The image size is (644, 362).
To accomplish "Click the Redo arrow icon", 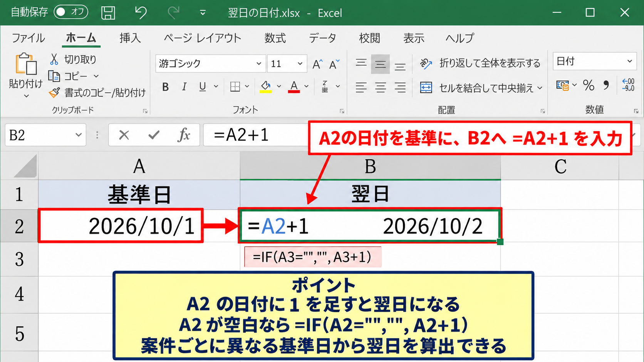I will coord(173,13).
